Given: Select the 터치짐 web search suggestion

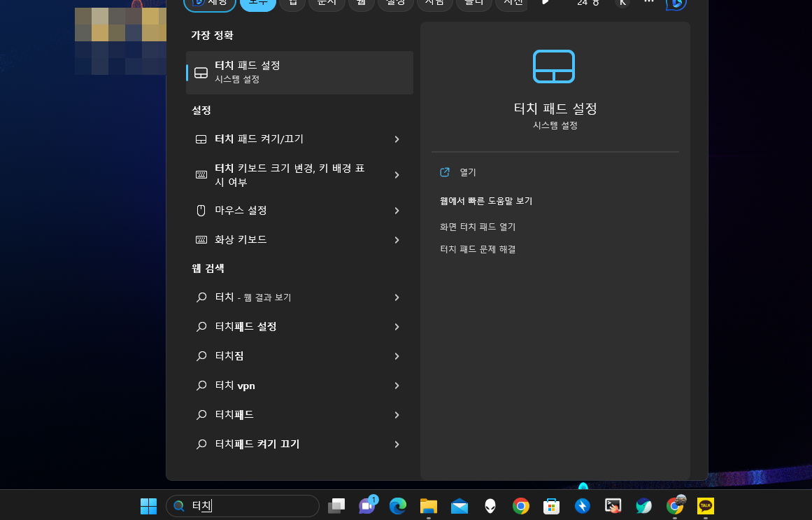Looking at the screenshot, I should [x=299, y=356].
